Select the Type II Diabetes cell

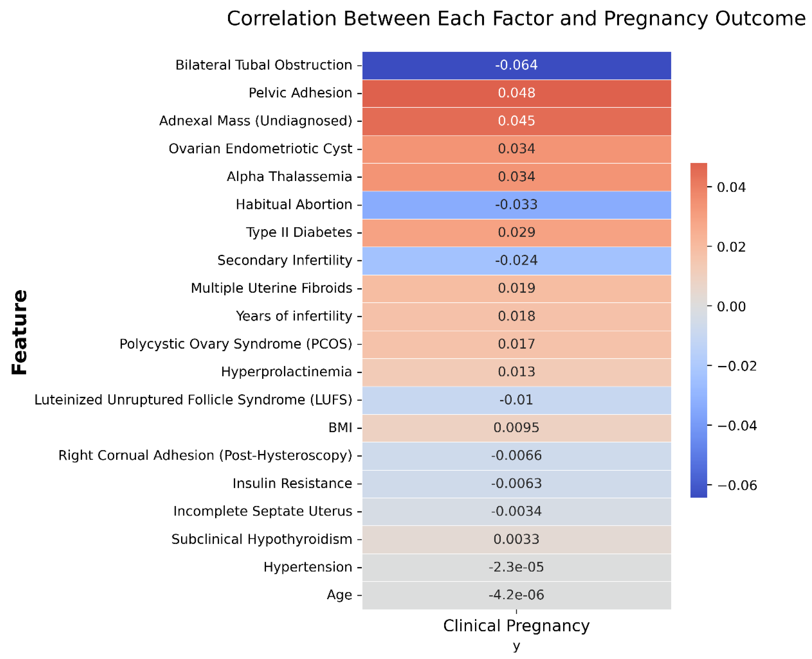pos(516,232)
